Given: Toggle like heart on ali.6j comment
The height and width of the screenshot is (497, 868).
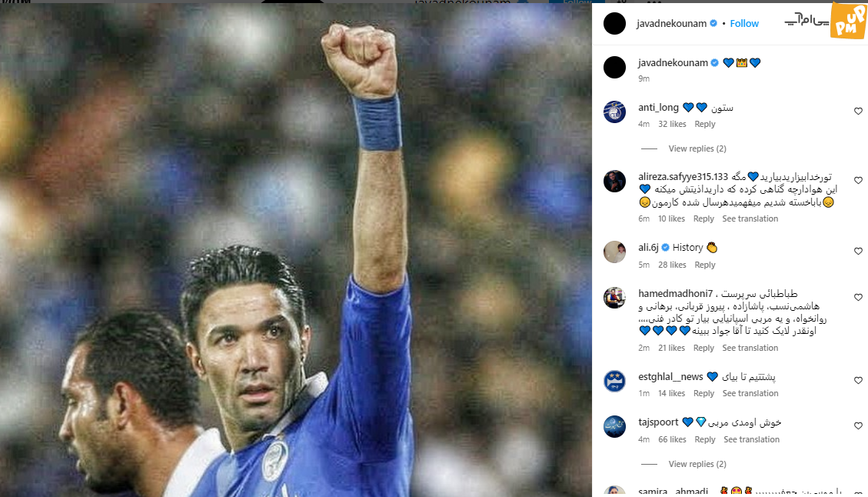Looking at the screenshot, I should [x=858, y=252].
